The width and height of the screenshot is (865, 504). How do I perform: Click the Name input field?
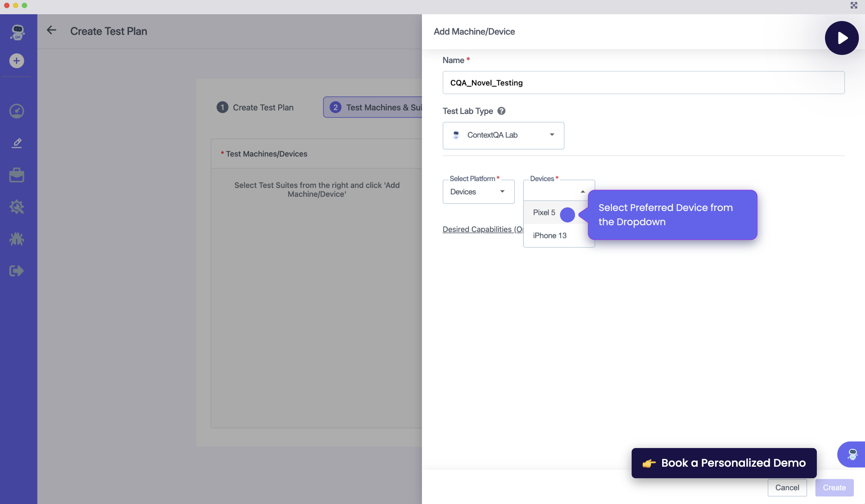point(643,83)
